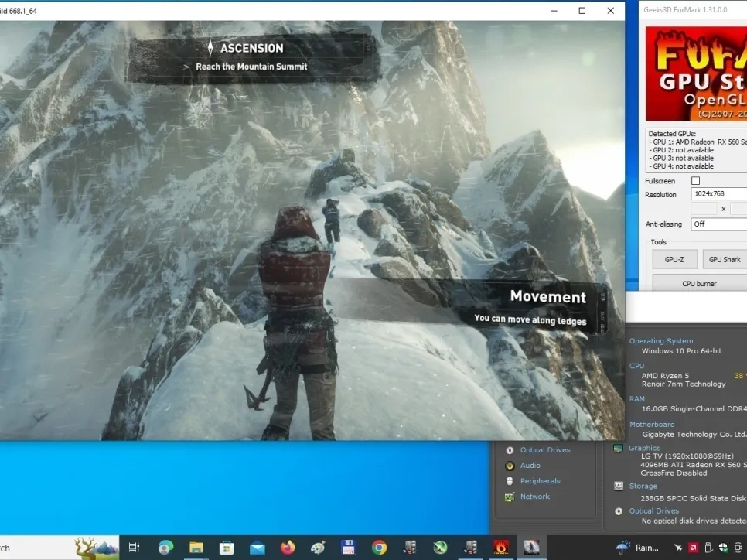Screen dimensions: 747x560
Task: Click the 'GPU 1: AMD Radeon RX 560' line
Action: point(698,142)
